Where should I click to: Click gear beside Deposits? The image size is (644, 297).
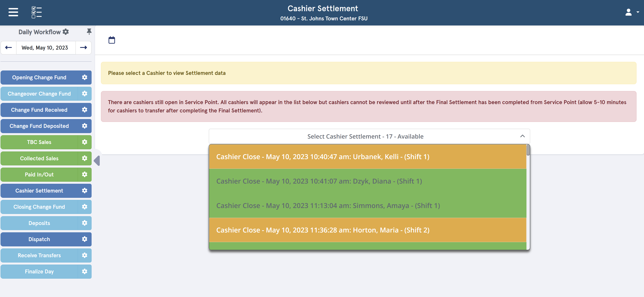pyautogui.click(x=84, y=223)
